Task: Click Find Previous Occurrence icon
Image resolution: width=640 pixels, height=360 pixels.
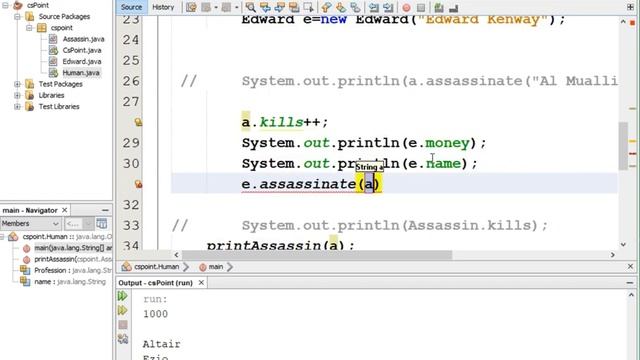Action: pos(265,7)
